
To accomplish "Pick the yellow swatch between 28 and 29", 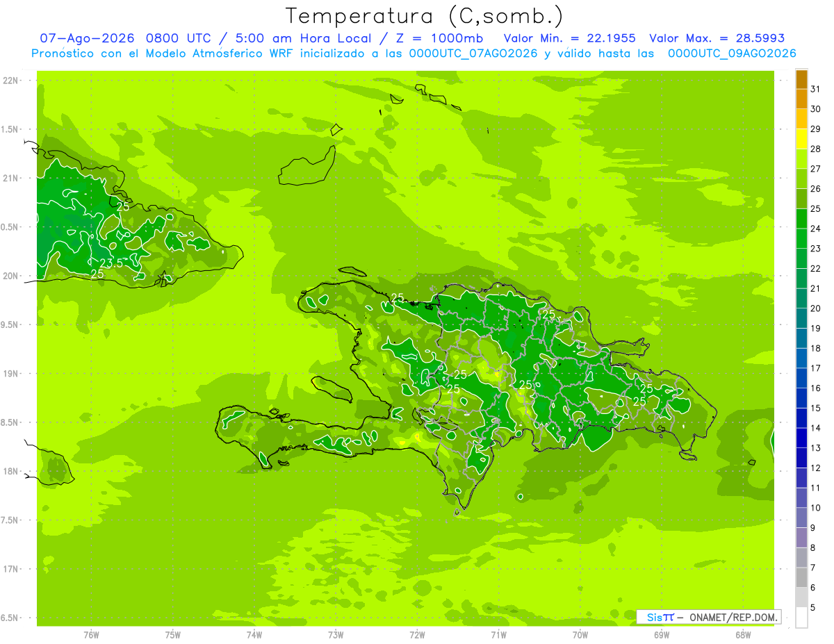I will (801, 139).
